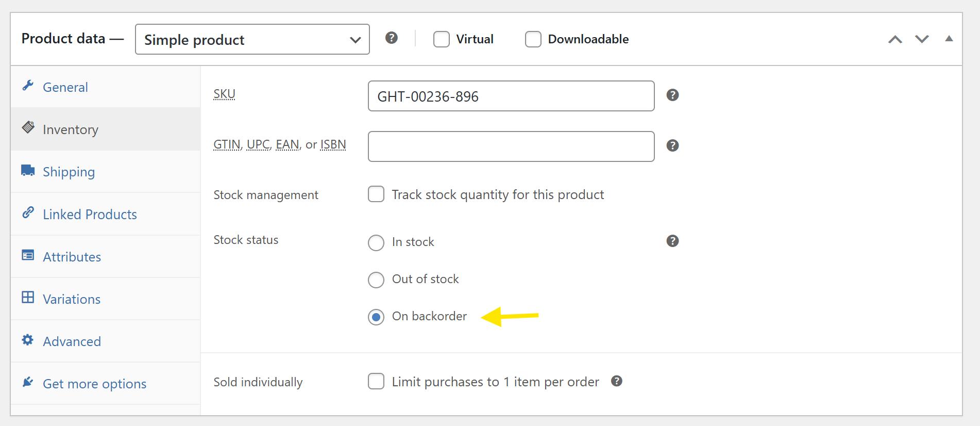Select the In stock radio button

tap(376, 242)
